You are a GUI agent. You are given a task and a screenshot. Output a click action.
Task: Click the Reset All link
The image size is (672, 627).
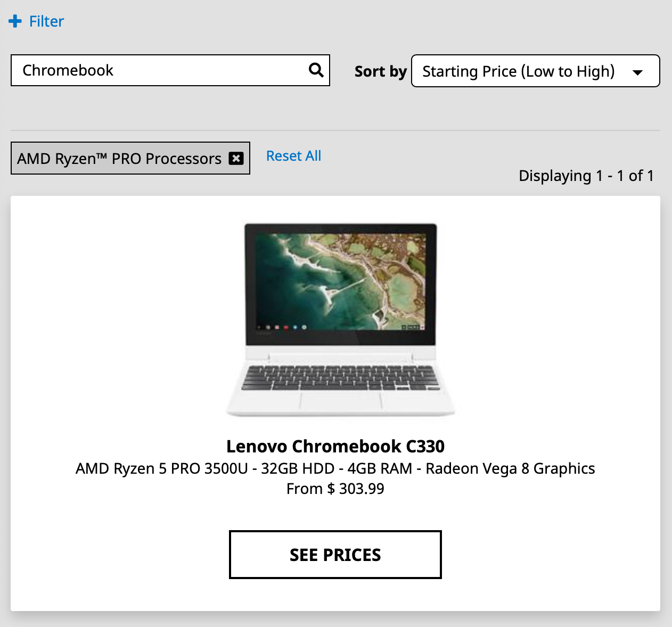293,156
